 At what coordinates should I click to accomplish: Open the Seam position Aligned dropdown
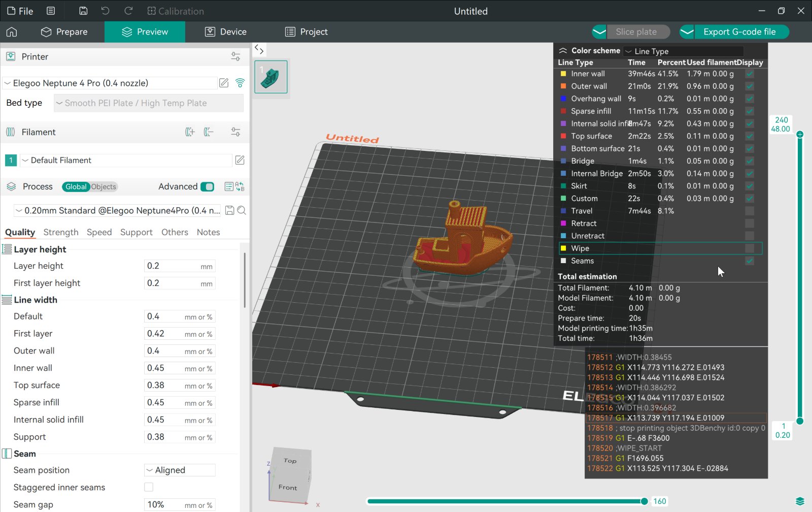click(180, 470)
